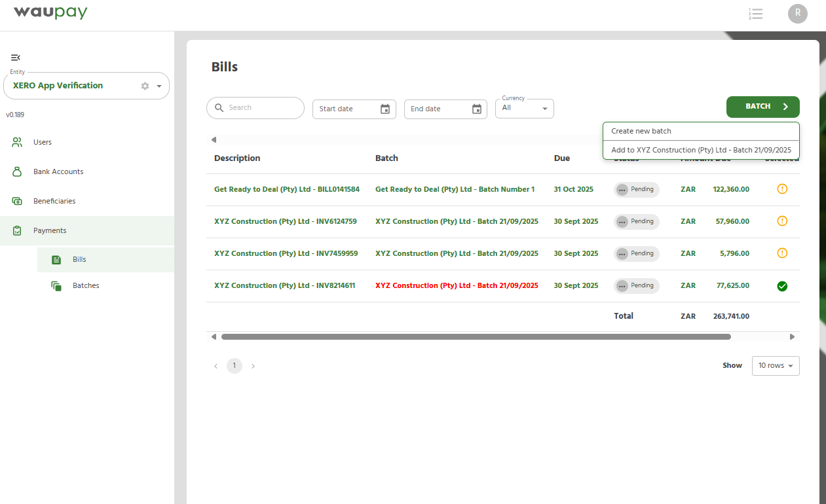Screen dimensions: 826x504
Task: Focus the Search bills field
Action: click(x=255, y=108)
